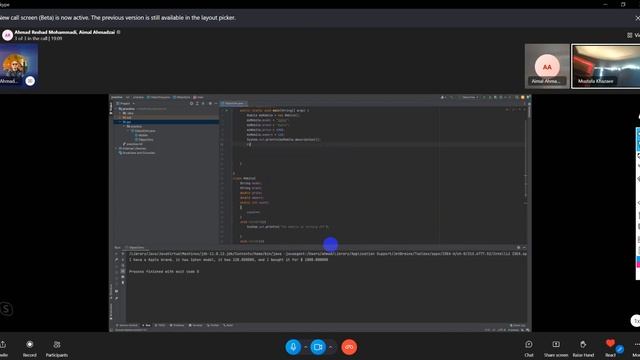Click the Share screen button
Screen dimensions: 640x360
point(556,348)
